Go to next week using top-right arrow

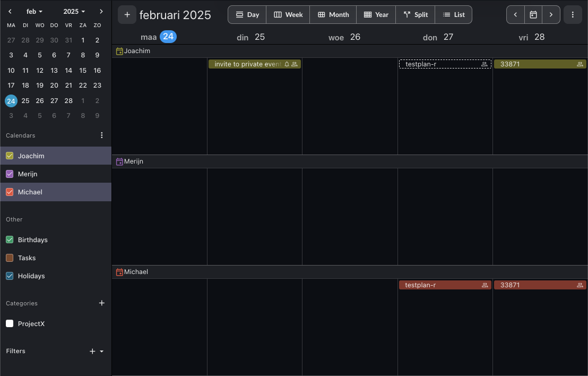pos(551,15)
